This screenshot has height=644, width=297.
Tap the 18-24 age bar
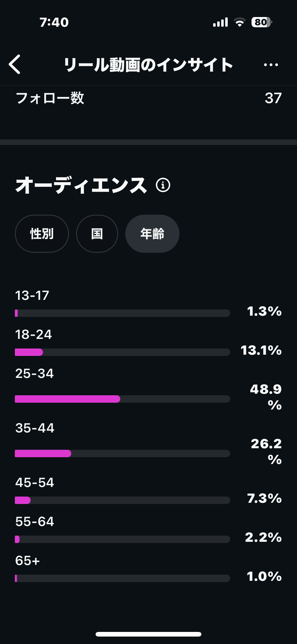coord(123,352)
